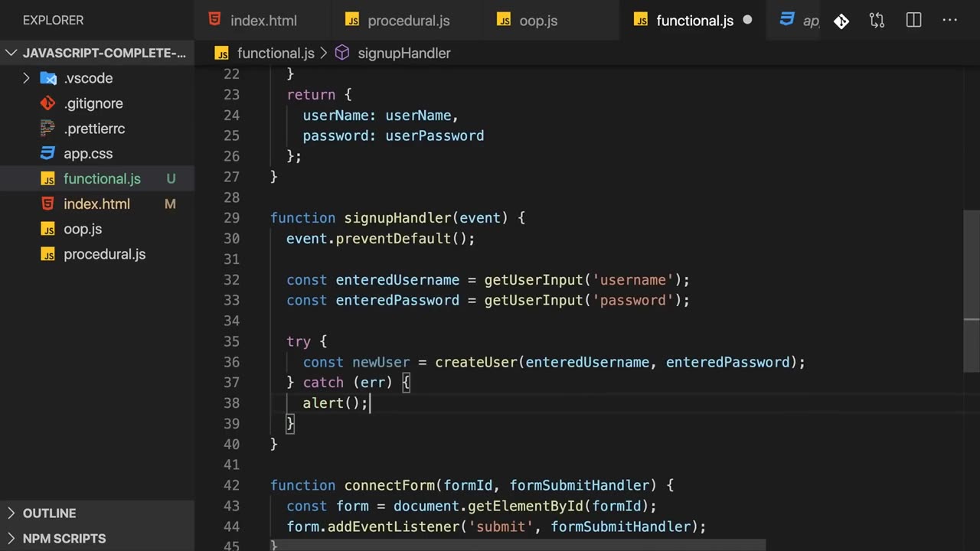Click the .prettierrc file icon

coord(48,129)
